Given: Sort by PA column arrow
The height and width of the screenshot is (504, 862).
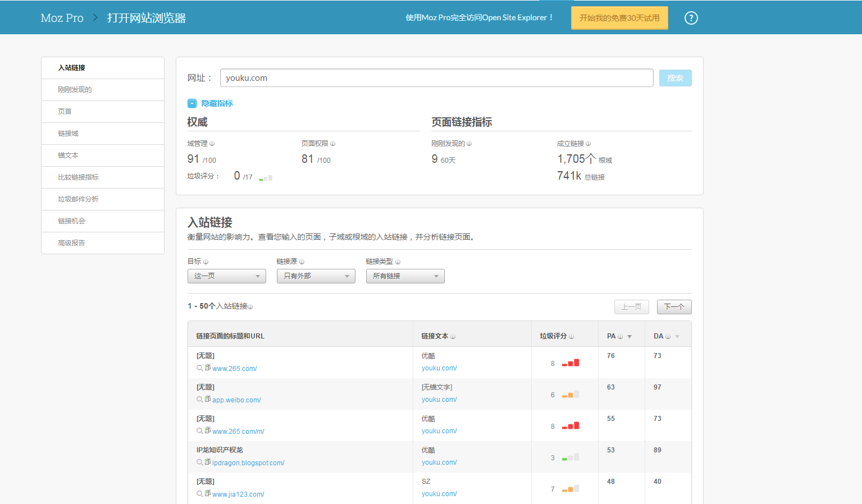Looking at the screenshot, I should tap(630, 337).
